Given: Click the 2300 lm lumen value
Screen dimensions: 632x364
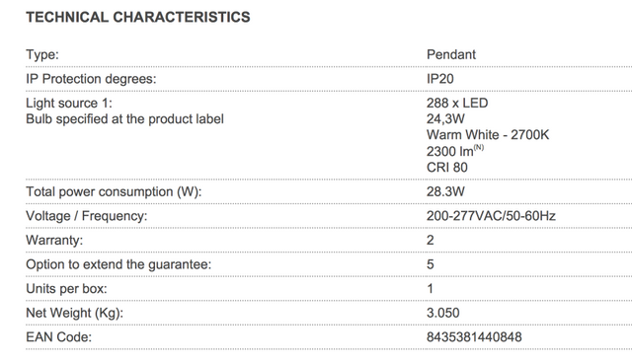Looking at the screenshot, I should pos(450,151).
